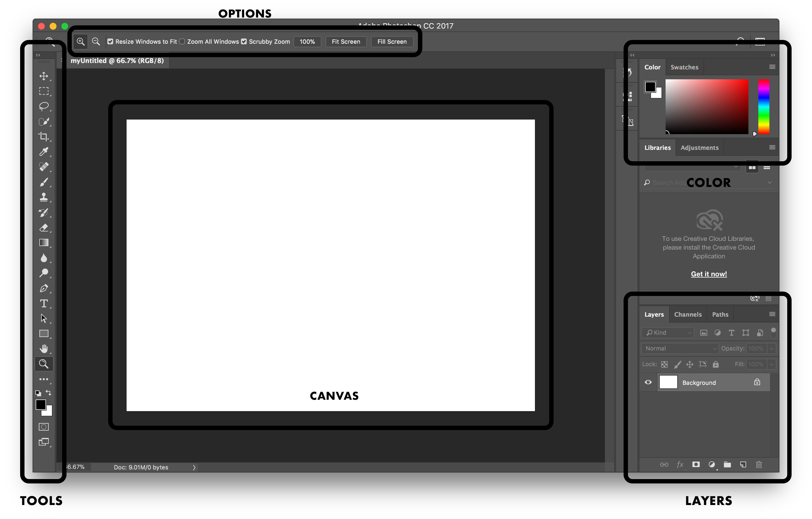Click the Get it now! link
The image size is (812, 519).
pos(708,274)
